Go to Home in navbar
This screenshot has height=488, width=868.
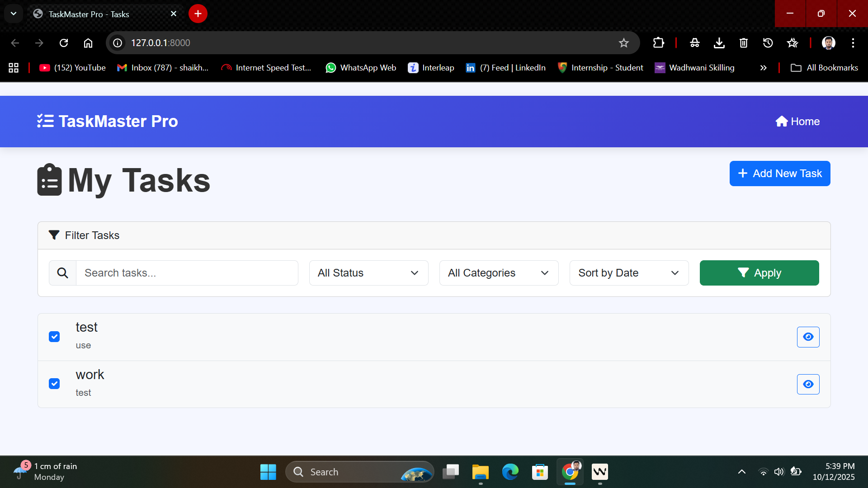click(x=797, y=122)
